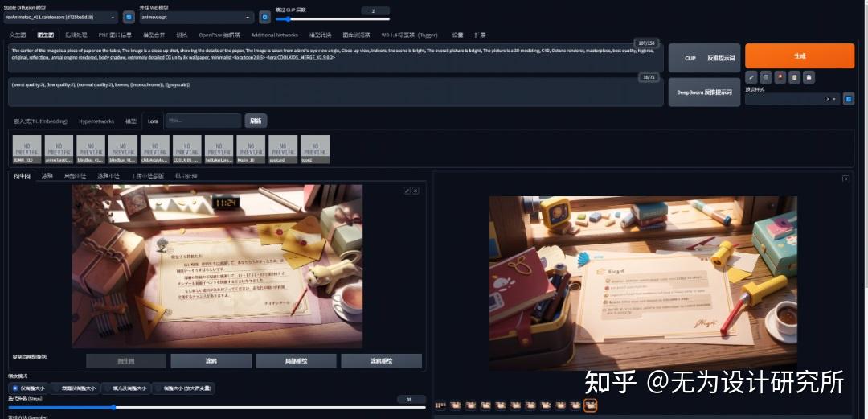Edit the input image with the pencil icon
868x419 pixels.
pyautogui.click(x=407, y=191)
